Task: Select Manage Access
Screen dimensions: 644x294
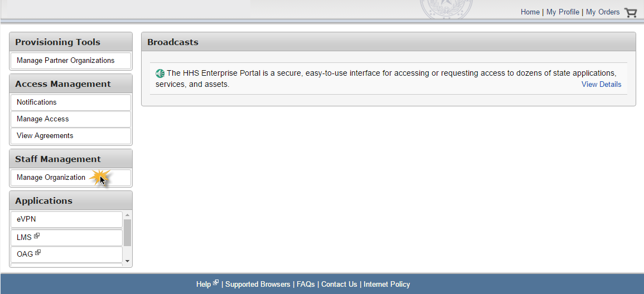Action: pos(71,119)
